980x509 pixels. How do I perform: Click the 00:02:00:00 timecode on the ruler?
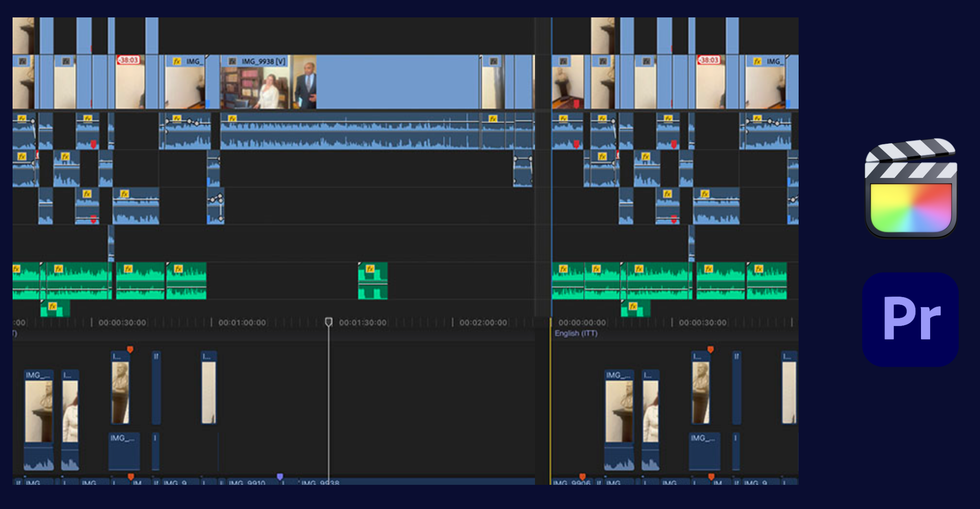[x=483, y=323]
